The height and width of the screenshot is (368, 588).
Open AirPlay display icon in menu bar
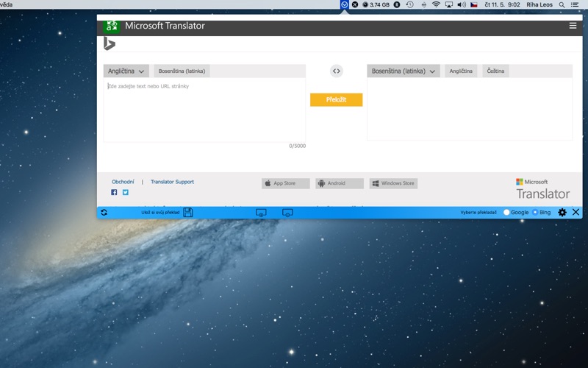click(449, 4)
